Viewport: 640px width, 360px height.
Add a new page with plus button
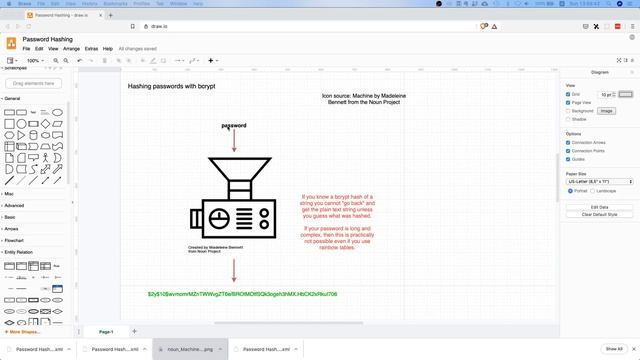[134, 331]
